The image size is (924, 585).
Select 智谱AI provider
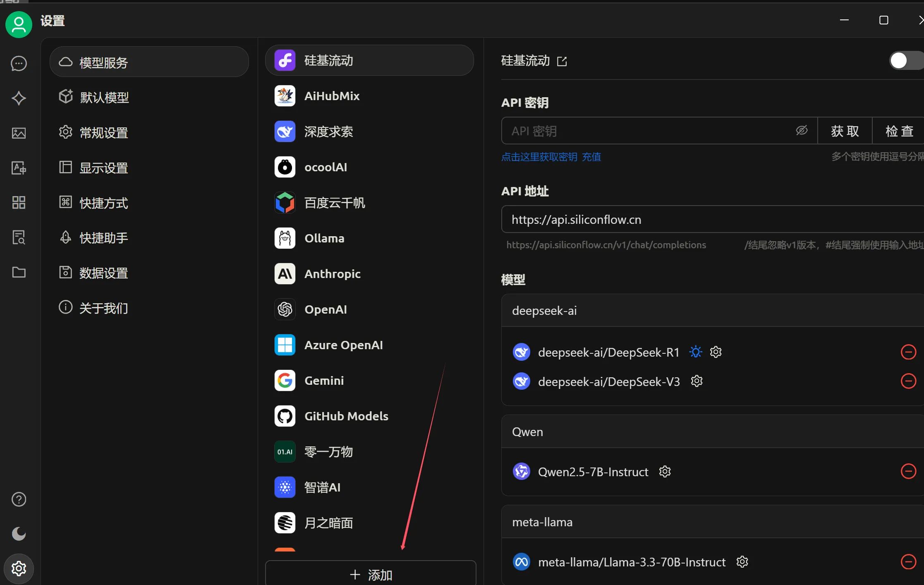(x=369, y=487)
